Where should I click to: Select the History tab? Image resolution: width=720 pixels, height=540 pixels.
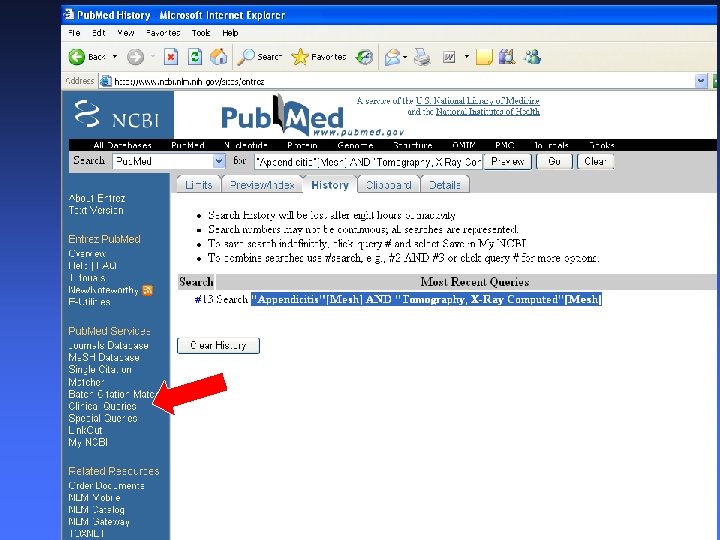point(330,185)
